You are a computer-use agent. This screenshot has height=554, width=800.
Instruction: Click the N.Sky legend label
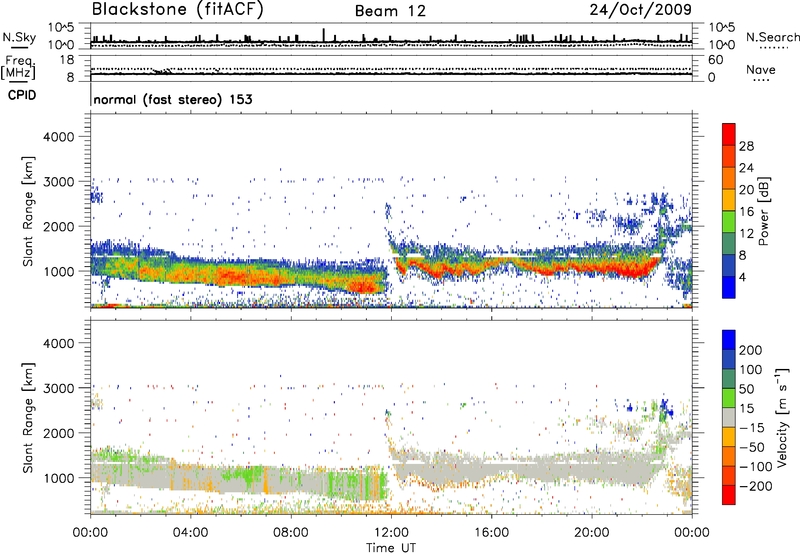[19, 37]
